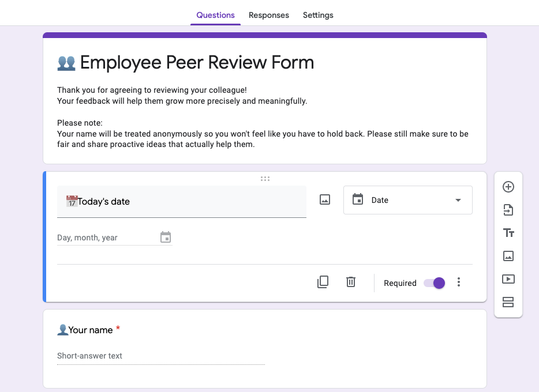Click the Import questions icon
The image size is (539, 392).
(x=508, y=210)
